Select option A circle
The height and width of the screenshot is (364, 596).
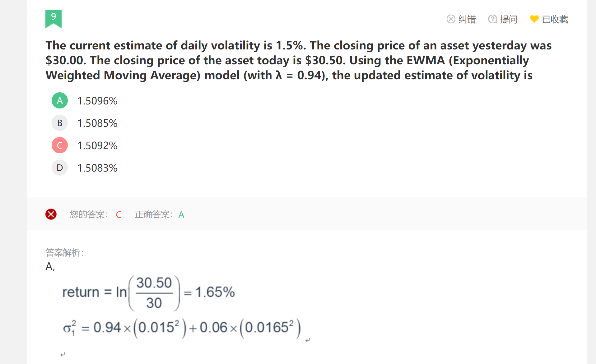coord(60,101)
